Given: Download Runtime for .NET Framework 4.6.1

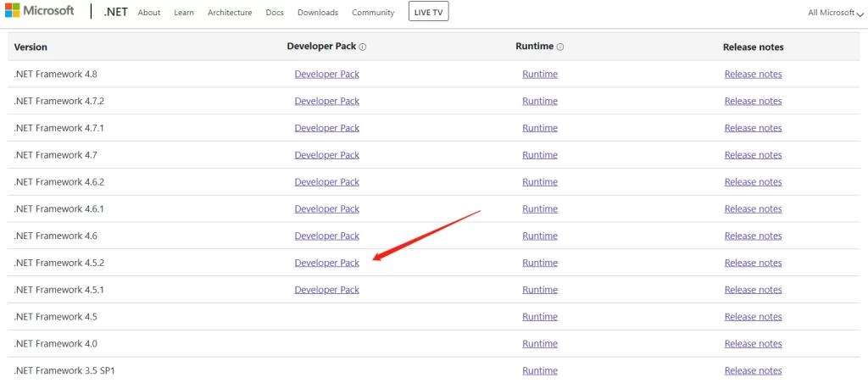Looking at the screenshot, I should coord(540,208).
